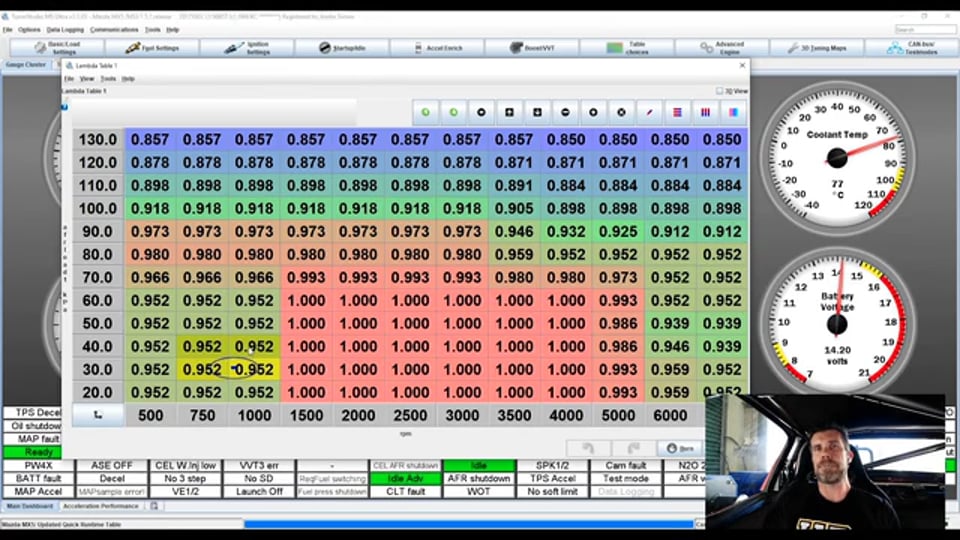Open Startup/Idle toolbar menu
Viewport: 960px width, 540px height.
tap(342, 48)
